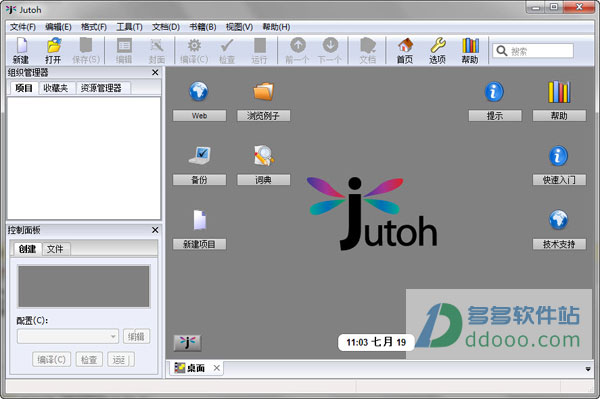
Task: Click the 11:03 七月 19 clock display
Action: pyautogui.click(x=376, y=342)
